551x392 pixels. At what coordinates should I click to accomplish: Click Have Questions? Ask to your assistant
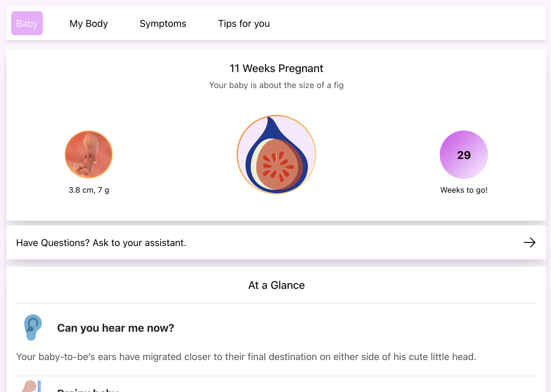[x=101, y=243]
